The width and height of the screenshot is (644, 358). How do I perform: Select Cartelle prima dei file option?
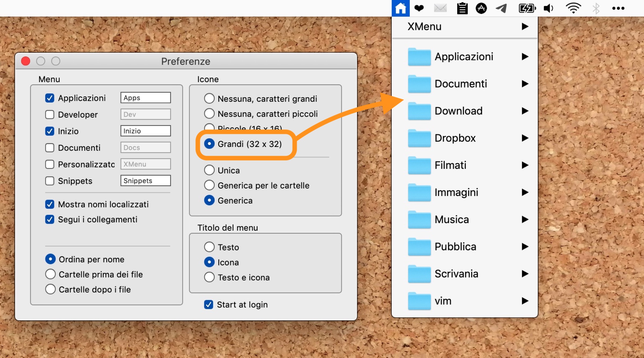pyautogui.click(x=50, y=274)
